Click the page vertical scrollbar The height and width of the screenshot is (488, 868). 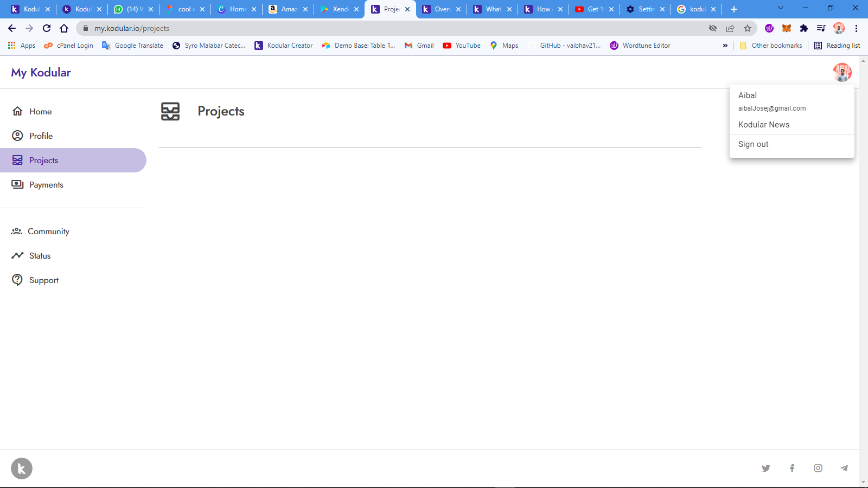[863, 271]
